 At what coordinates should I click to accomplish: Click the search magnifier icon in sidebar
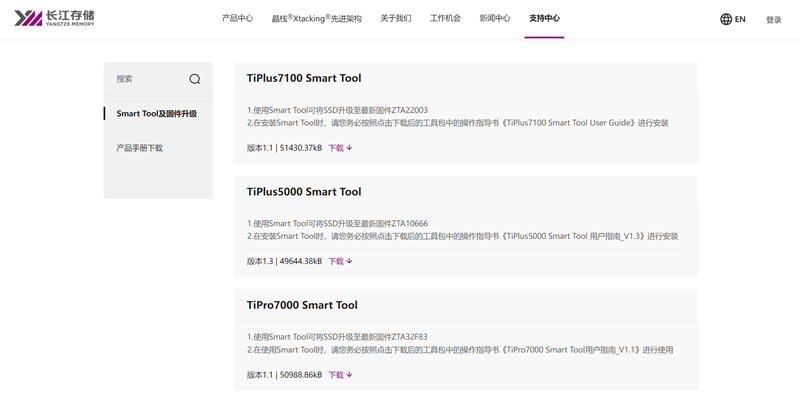click(195, 79)
